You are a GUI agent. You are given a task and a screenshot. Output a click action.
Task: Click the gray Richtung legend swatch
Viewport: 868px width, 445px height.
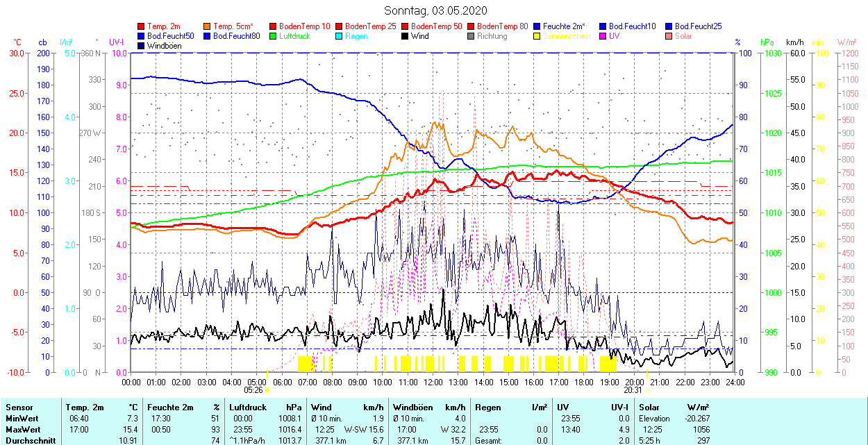pyautogui.click(x=471, y=36)
